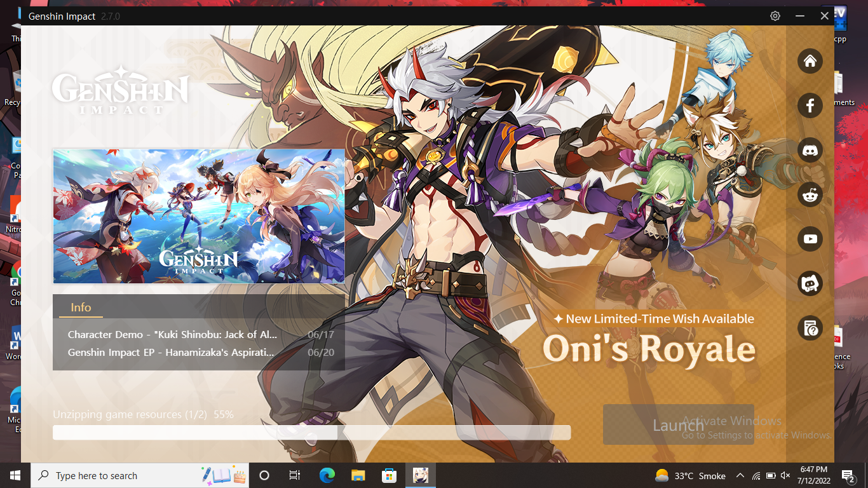Open the YouTube sidebar icon
868x488 pixels.
tap(810, 239)
